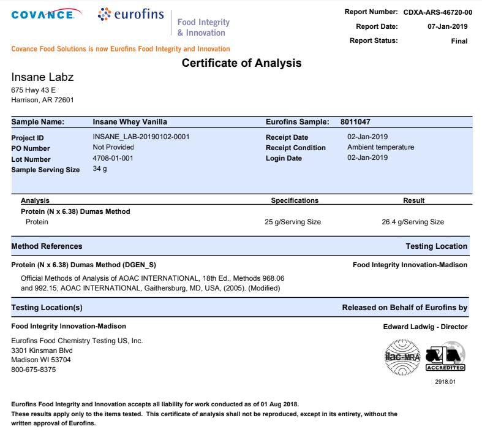Select the report number CDXA-ARS-46720-00
Image resolution: width=482 pixels, height=448 pixels.
(x=437, y=12)
